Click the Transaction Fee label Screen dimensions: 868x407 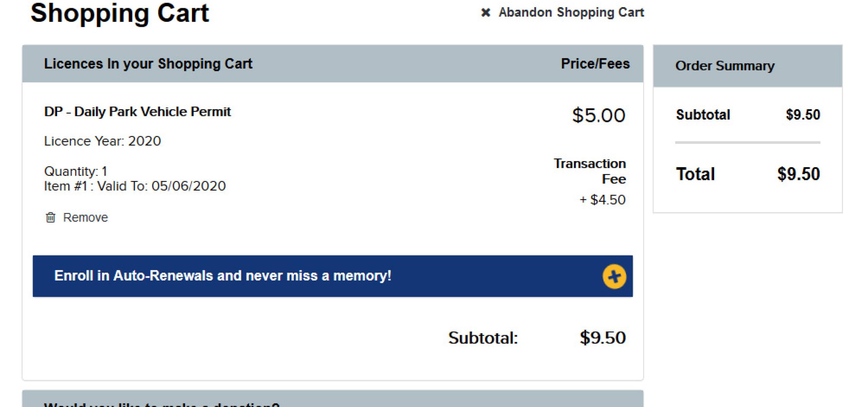pyautogui.click(x=590, y=171)
